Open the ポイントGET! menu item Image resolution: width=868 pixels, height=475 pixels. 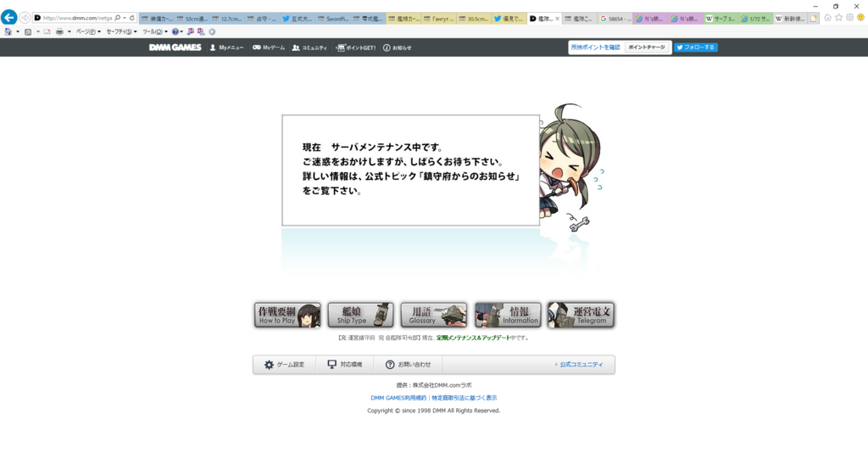pos(356,47)
